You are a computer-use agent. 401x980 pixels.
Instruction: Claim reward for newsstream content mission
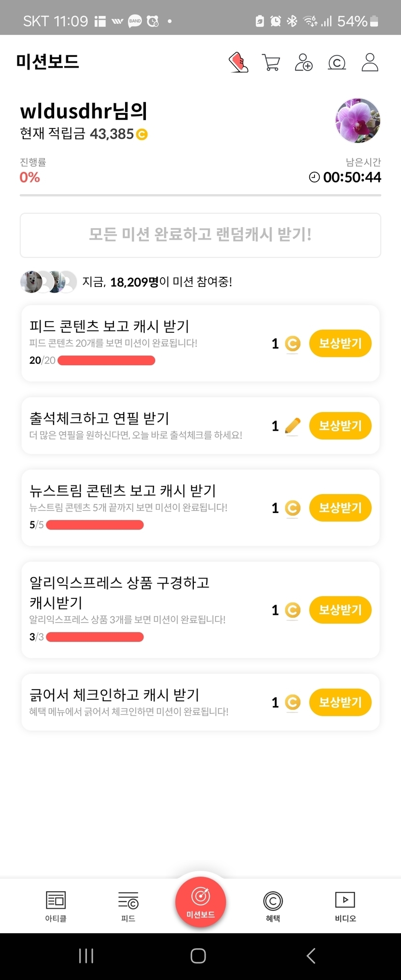340,508
